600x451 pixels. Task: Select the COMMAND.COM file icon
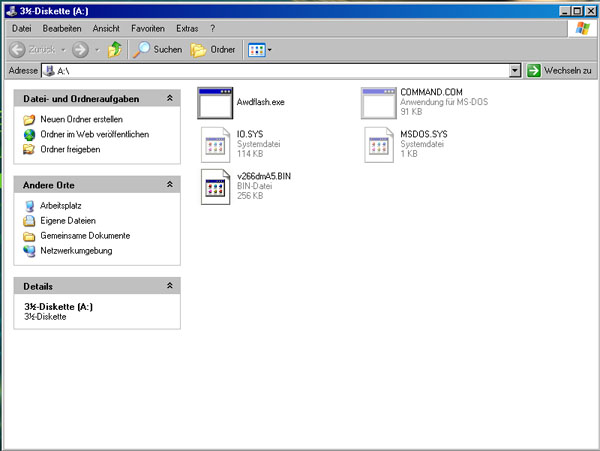(378, 103)
